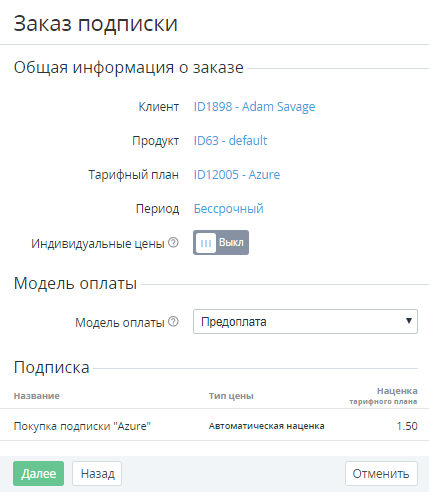The width and height of the screenshot is (429, 500).
Task: Click help icon beside Индивидуальные цены
Action: [x=173, y=243]
